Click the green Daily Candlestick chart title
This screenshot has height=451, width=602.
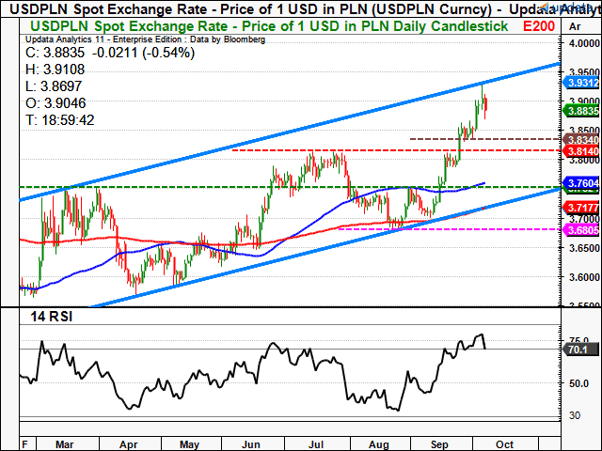[x=269, y=26]
